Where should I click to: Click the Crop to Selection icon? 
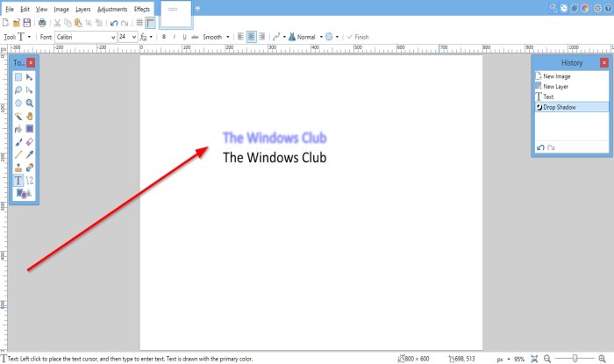point(89,23)
